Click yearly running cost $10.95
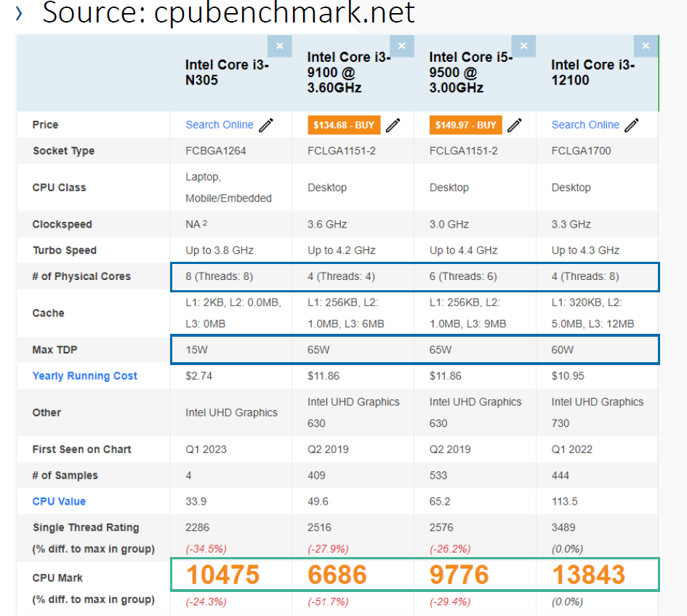 (x=567, y=376)
